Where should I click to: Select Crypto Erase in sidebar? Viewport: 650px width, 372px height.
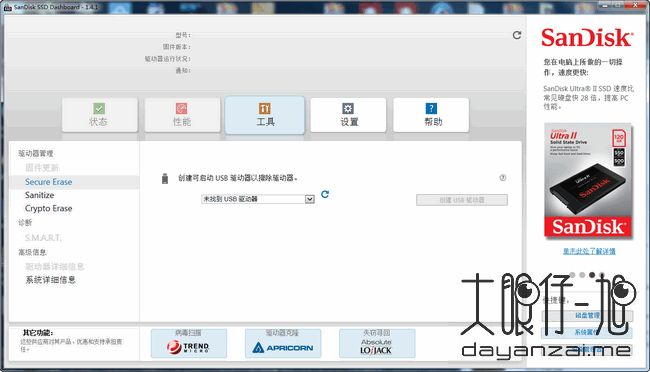(49, 209)
